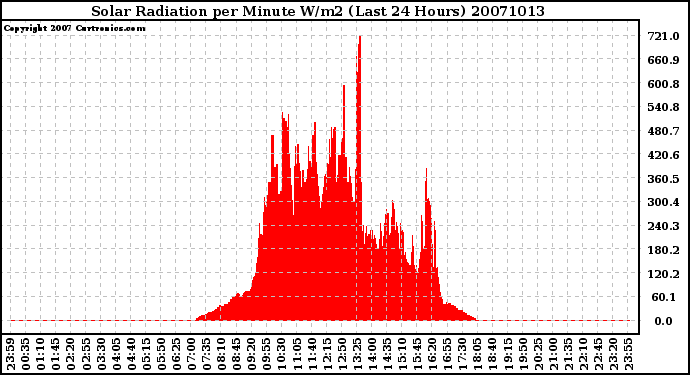Select the 06:25 x-axis label
Image resolution: width=690 pixels, height=375 pixels.
tap(176, 354)
